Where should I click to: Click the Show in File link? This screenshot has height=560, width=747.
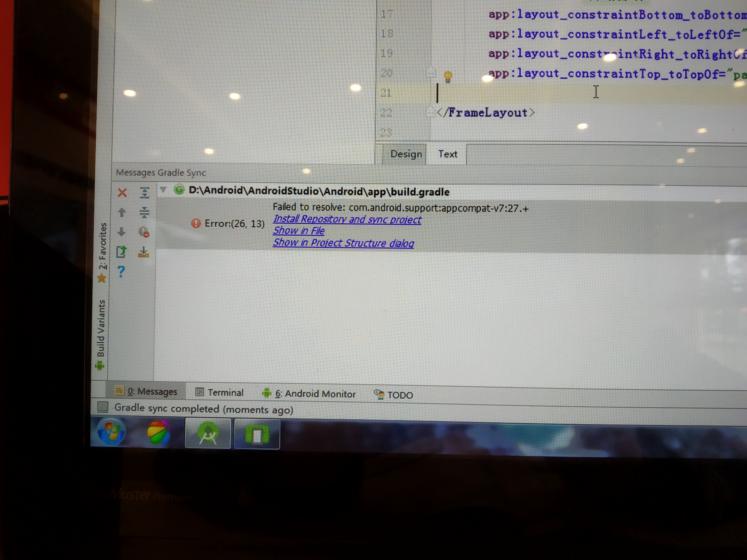pyautogui.click(x=299, y=231)
